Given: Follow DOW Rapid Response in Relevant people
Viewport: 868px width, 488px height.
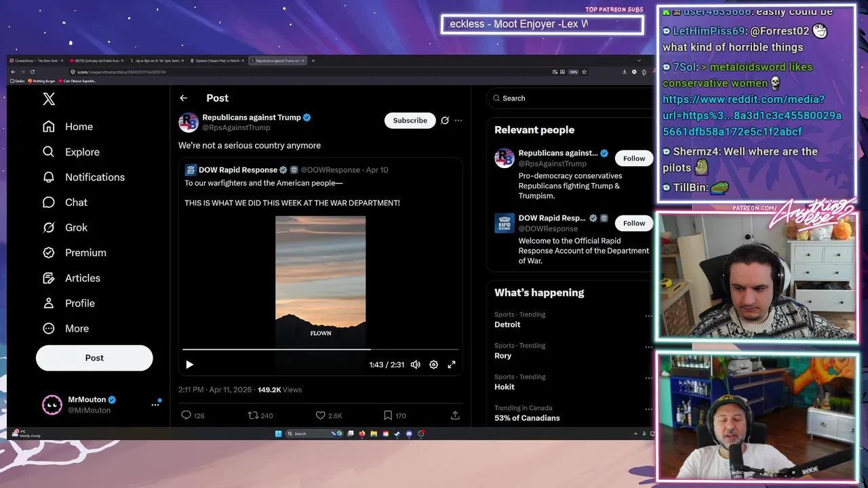Looking at the screenshot, I should [634, 223].
